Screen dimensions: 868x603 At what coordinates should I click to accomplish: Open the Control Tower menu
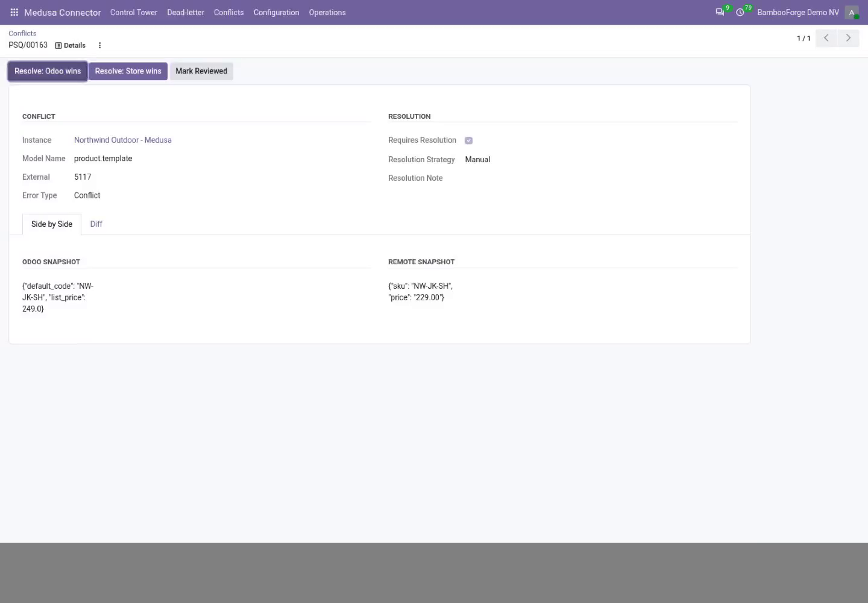click(x=134, y=12)
